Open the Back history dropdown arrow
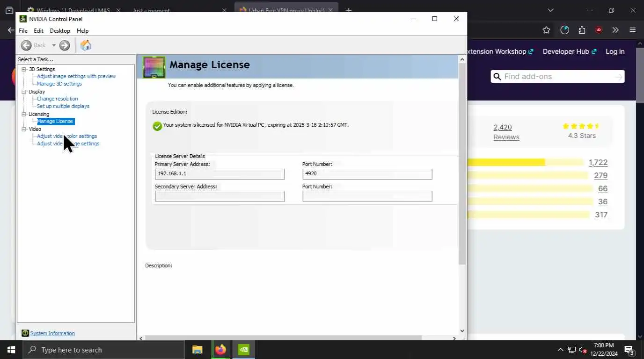Viewport: 644px width, 359px height. click(54, 45)
